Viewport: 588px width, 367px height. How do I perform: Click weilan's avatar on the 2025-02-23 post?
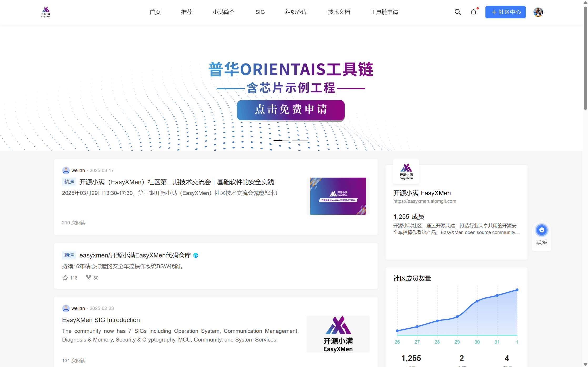pyautogui.click(x=66, y=308)
